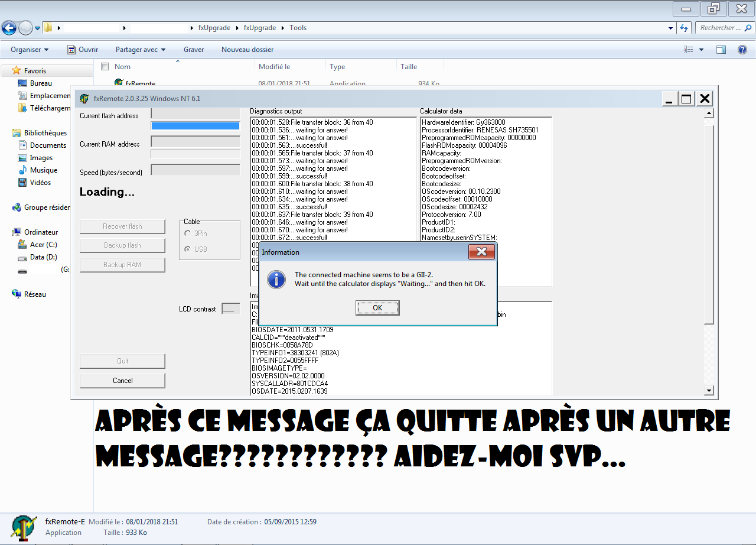The width and height of the screenshot is (756, 545).
Task: Open Images library in sidebar
Action: [x=41, y=158]
